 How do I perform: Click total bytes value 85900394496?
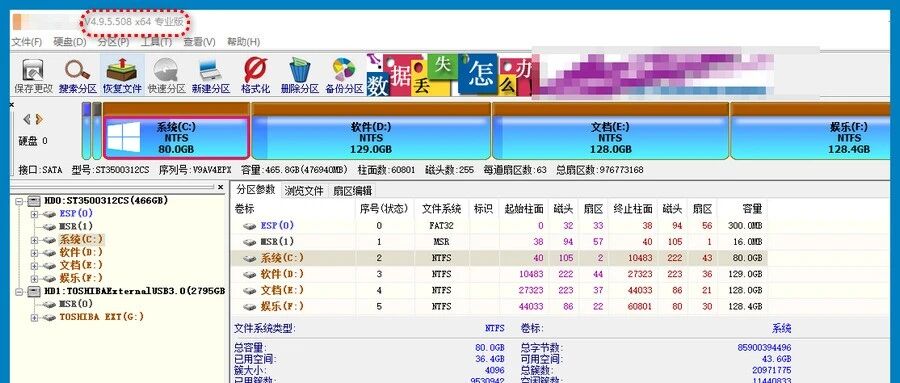(x=764, y=347)
